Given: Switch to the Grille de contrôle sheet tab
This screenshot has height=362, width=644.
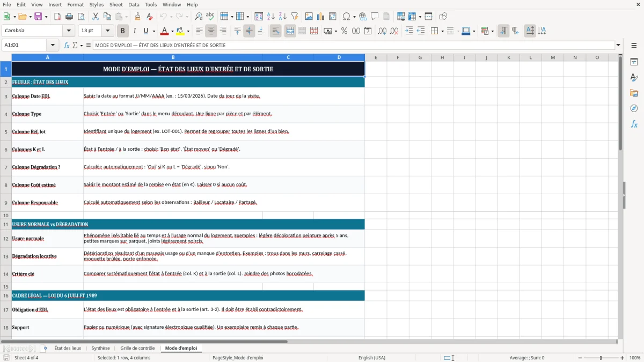Looking at the screenshot, I should [137, 349].
